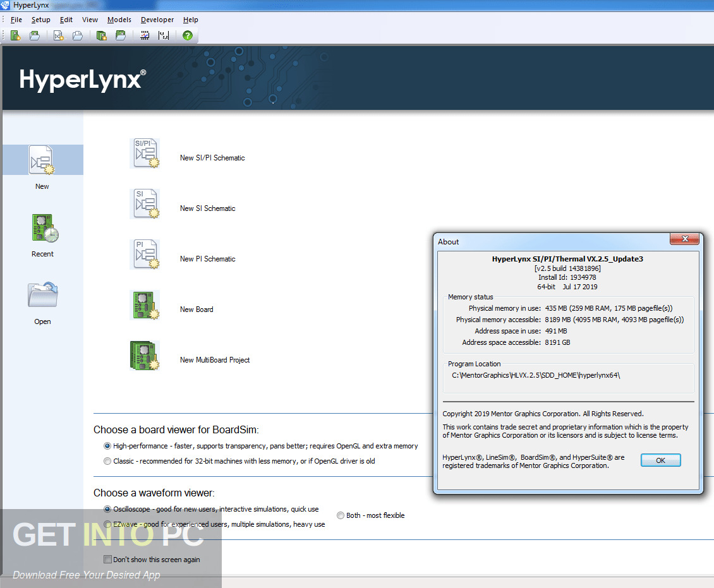Click the Open MultiBoard Project toolbar icon
Image resolution: width=714 pixels, height=588 pixels.
coord(121,35)
